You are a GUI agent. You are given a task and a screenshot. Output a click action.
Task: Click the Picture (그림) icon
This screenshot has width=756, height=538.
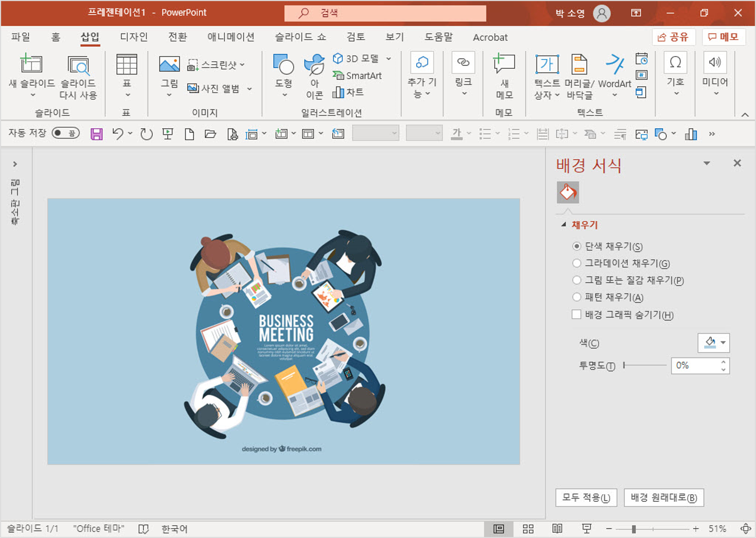coord(169,64)
